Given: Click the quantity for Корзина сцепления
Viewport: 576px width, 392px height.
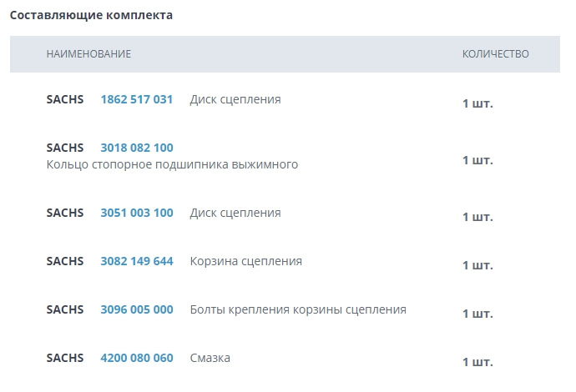Looking at the screenshot, I should [477, 266].
